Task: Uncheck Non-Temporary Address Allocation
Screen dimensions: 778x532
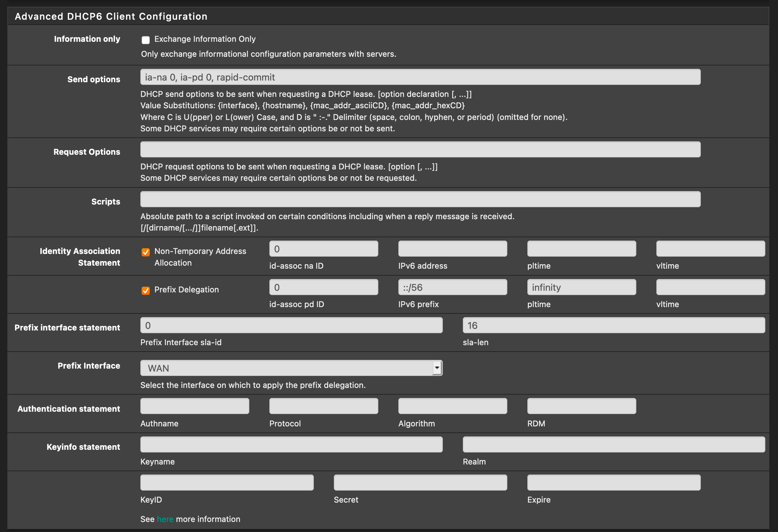Action: (x=146, y=252)
